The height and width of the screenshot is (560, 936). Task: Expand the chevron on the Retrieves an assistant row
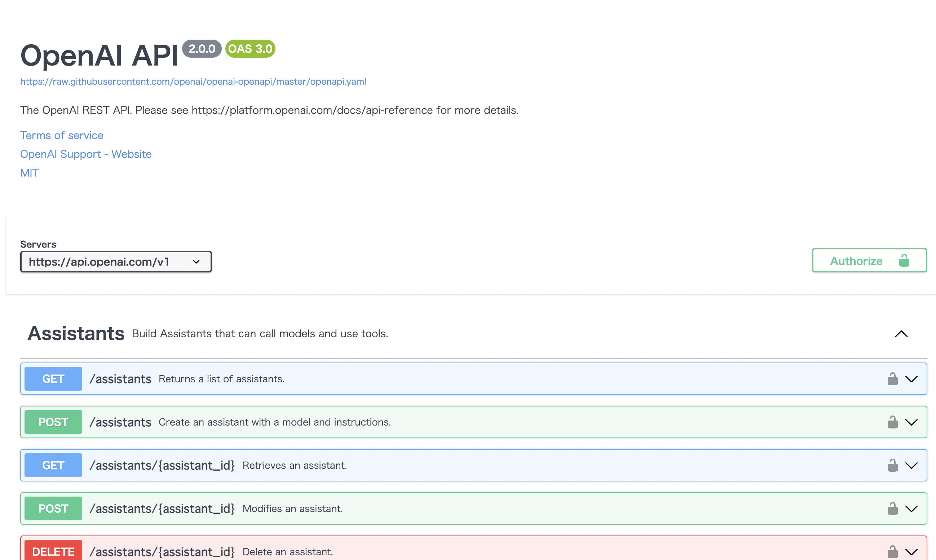[x=911, y=465]
